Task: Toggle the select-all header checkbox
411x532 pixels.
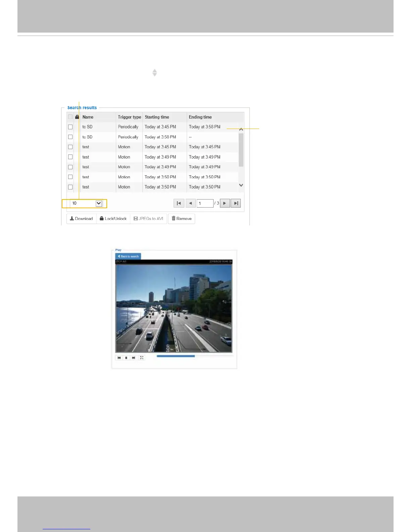Action: (x=70, y=117)
